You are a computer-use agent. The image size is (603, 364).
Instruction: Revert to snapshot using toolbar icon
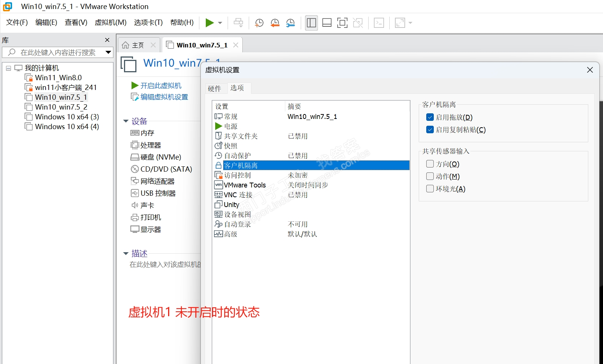pos(275,23)
